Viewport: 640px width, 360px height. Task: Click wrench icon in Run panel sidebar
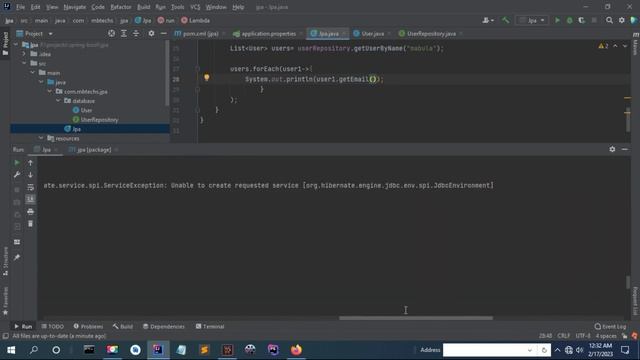point(17,175)
